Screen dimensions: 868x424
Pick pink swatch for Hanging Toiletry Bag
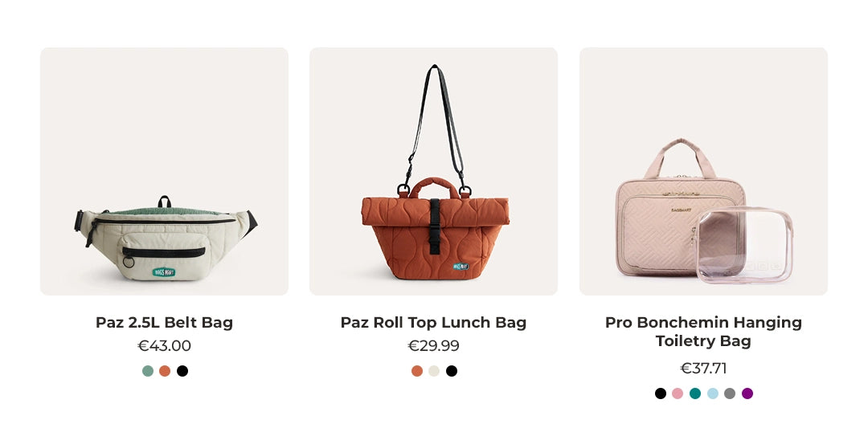[678, 393]
